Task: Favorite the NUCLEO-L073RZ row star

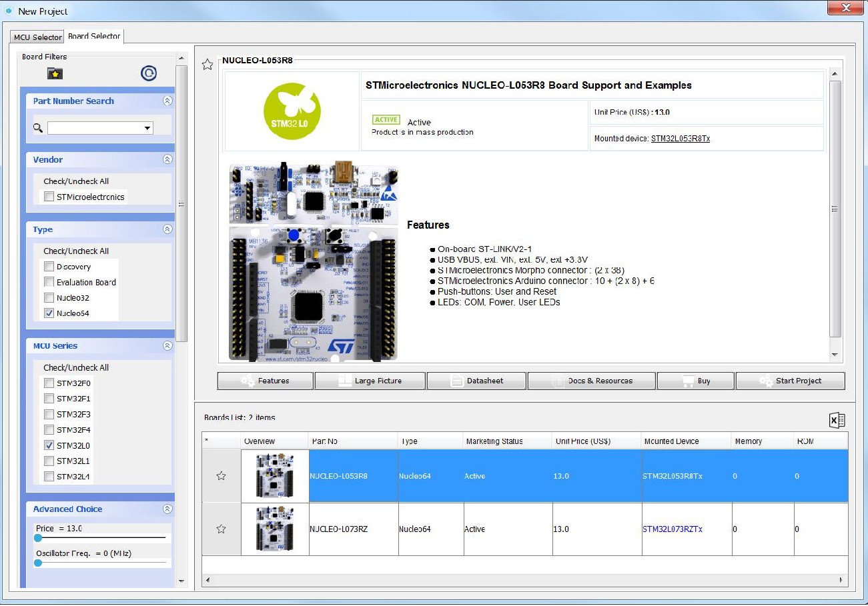Action: 222,529
